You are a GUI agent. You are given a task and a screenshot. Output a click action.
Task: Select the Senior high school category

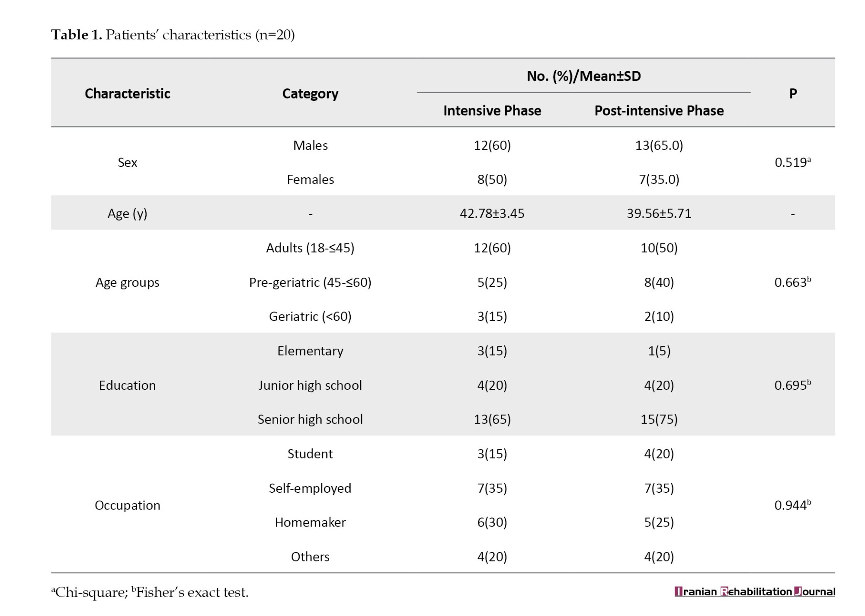310,420
